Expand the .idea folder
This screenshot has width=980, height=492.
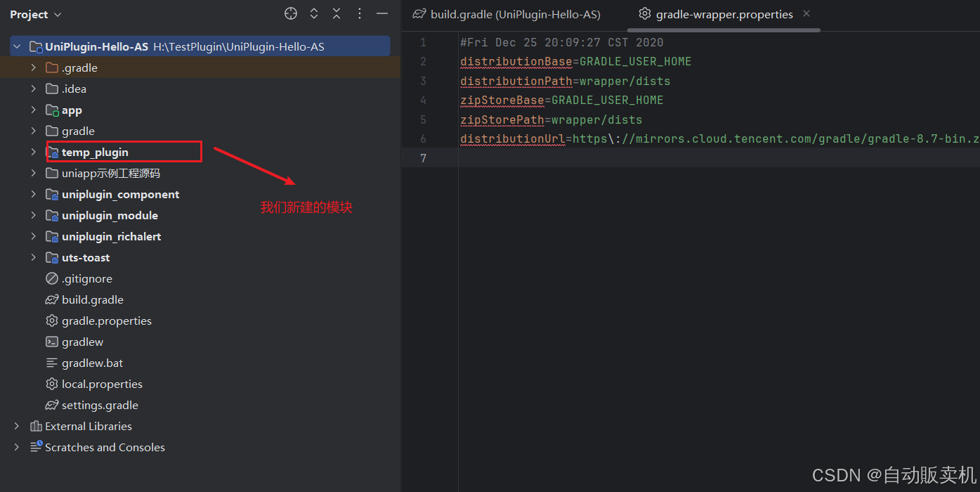33,89
